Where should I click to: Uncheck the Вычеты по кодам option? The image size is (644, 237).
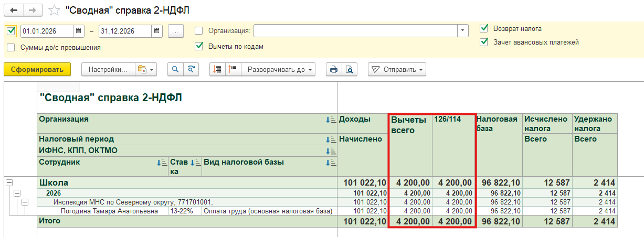click(198, 46)
